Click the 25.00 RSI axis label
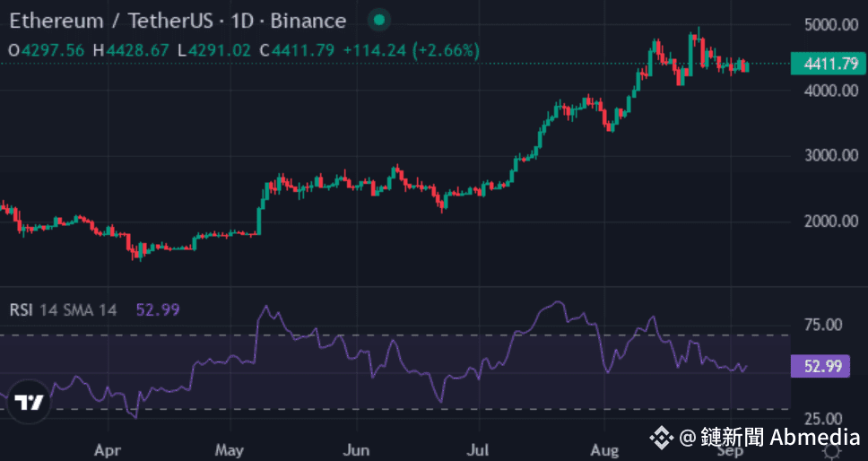Image resolution: width=868 pixels, height=461 pixels. pyautogui.click(x=822, y=418)
